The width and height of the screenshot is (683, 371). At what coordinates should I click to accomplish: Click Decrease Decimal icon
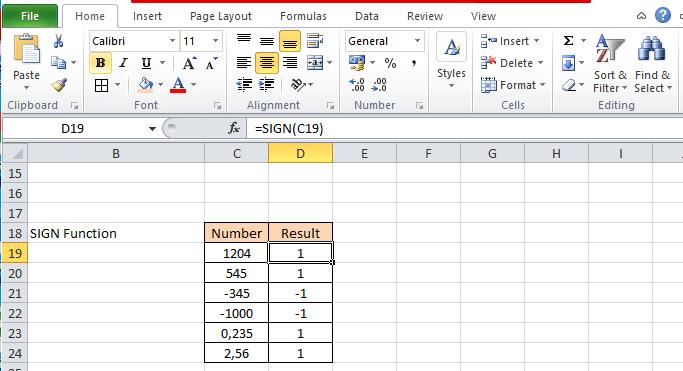click(x=379, y=84)
